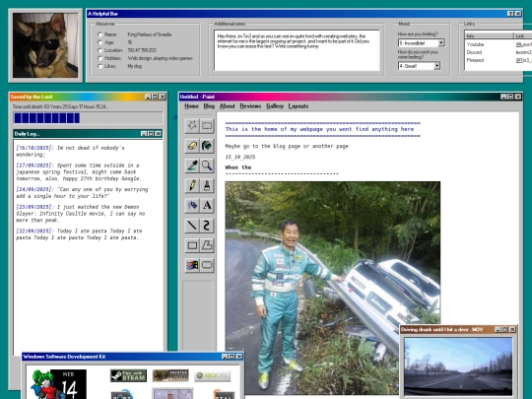
Task: Click the time until death progress bar
Action: pos(88,118)
